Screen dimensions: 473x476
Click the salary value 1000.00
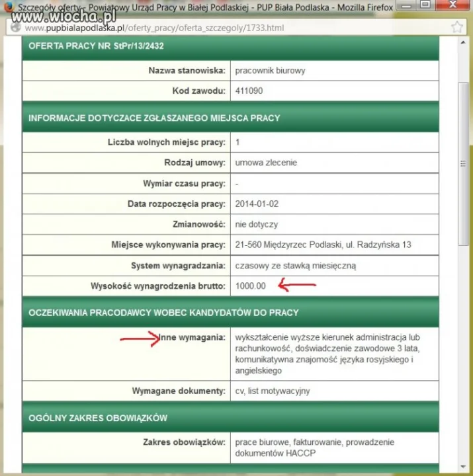tap(250, 286)
